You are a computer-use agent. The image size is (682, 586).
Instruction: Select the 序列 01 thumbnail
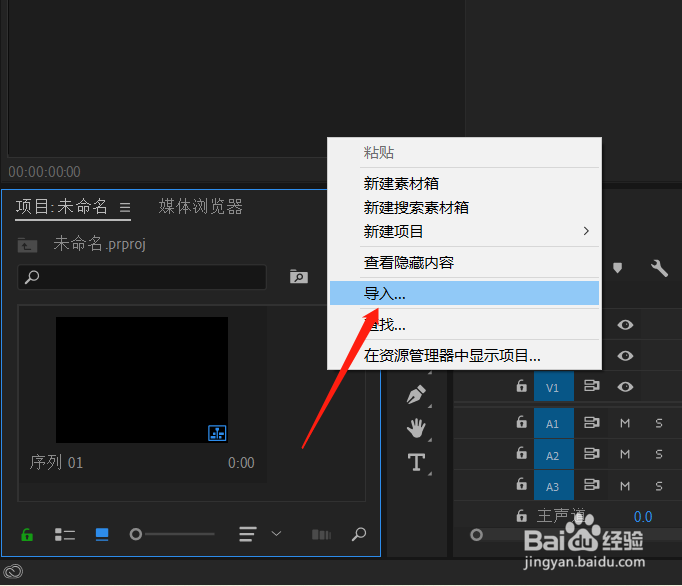[x=142, y=380]
